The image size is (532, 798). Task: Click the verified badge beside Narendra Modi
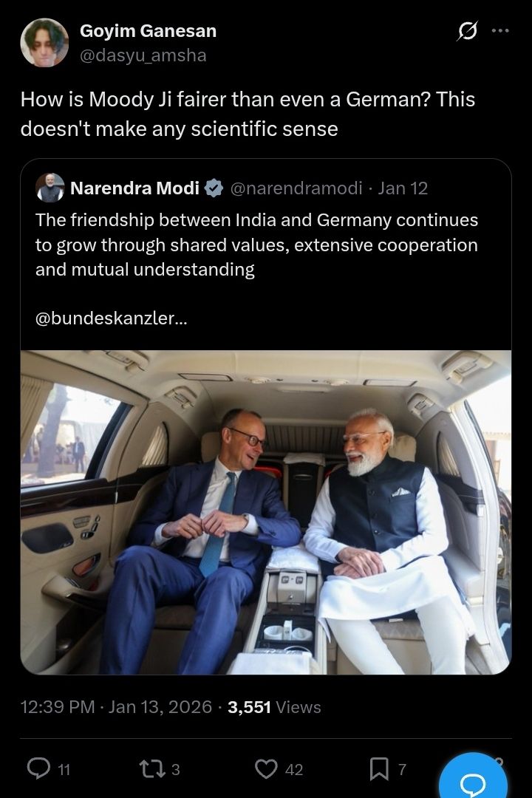(x=214, y=188)
